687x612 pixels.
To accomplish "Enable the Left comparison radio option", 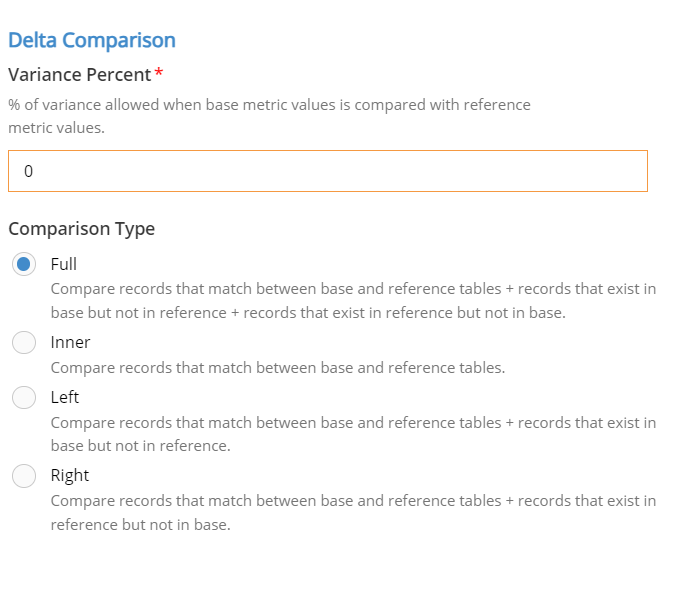I will 24,397.
